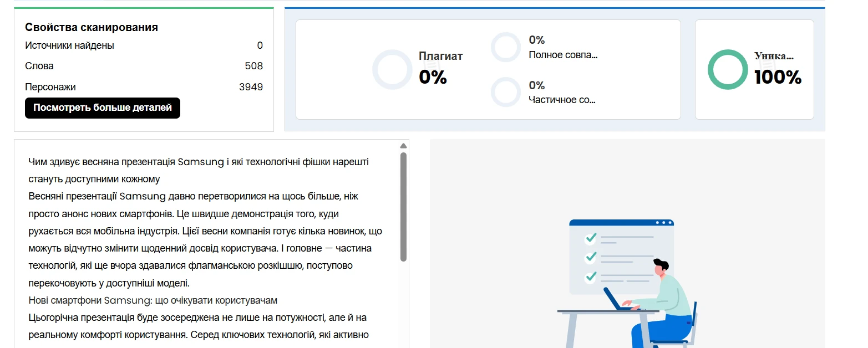Select the green-underlined tab above the scan panel

tap(144, 7)
